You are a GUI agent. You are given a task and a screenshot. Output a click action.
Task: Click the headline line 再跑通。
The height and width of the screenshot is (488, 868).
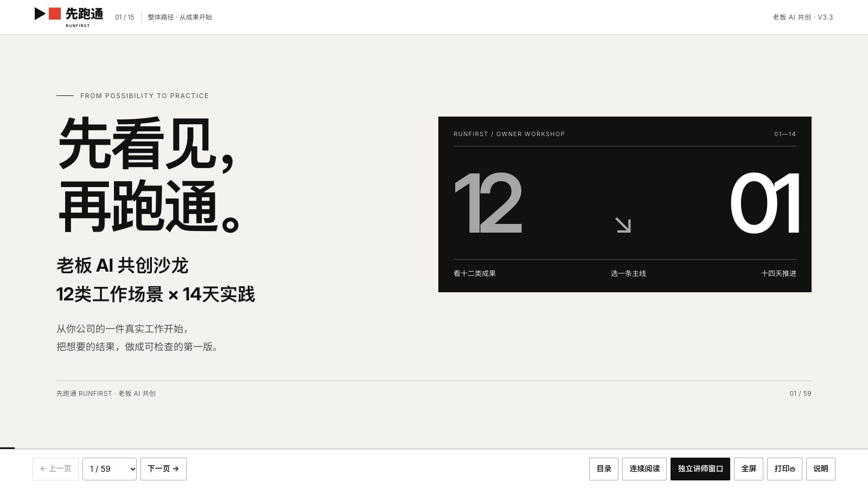pos(149,207)
